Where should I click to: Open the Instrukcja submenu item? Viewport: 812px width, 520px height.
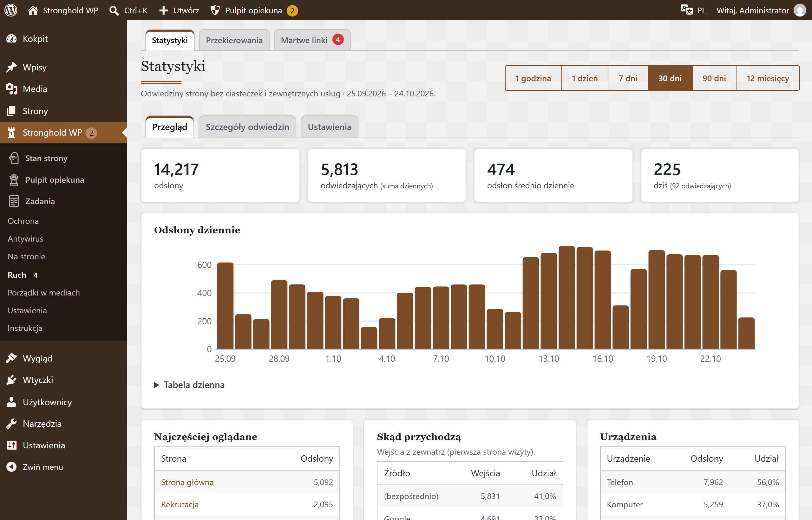(x=25, y=328)
